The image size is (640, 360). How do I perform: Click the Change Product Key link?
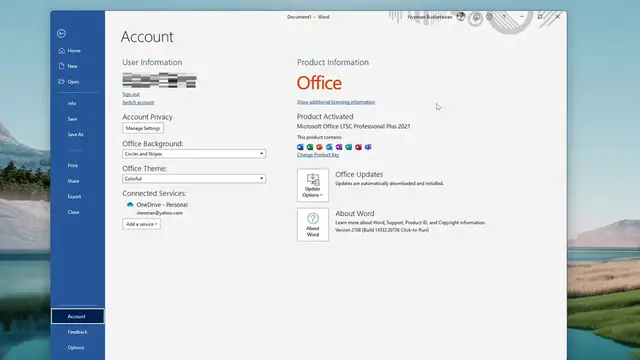point(318,155)
